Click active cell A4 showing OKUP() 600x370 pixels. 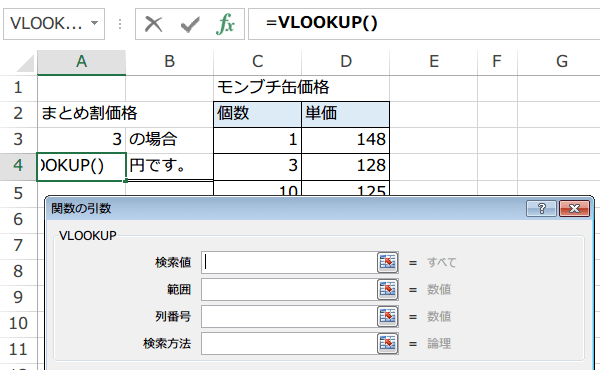(x=82, y=166)
